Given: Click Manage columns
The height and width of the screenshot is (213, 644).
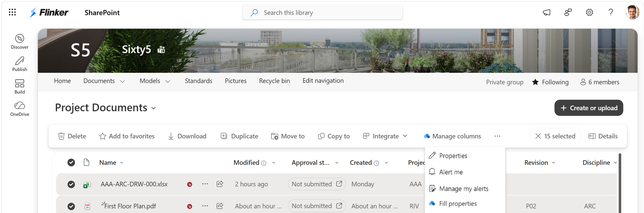Looking at the screenshot, I should [x=452, y=136].
